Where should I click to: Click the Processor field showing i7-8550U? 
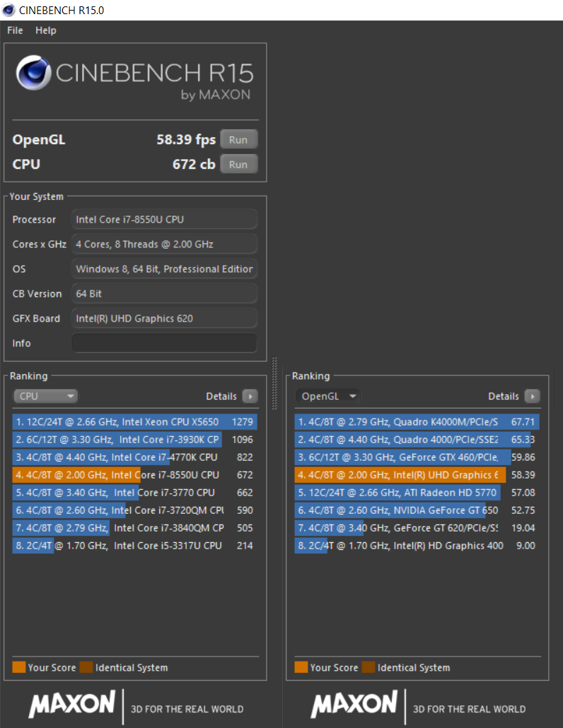coord(164,220)
